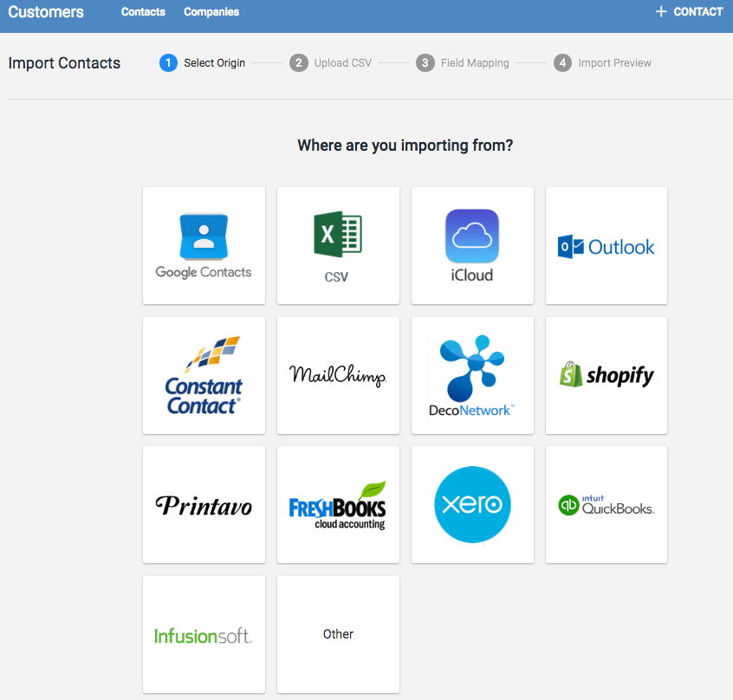Select the DecoNetwork import tile
Viewport: 733px width, 700px height.
472,375
